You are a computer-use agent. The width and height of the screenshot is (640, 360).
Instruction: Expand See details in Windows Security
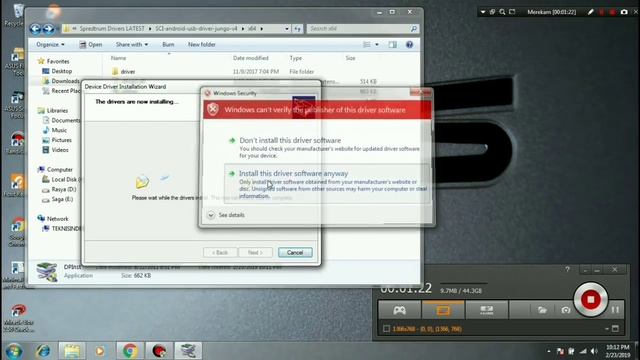(226, 215)
